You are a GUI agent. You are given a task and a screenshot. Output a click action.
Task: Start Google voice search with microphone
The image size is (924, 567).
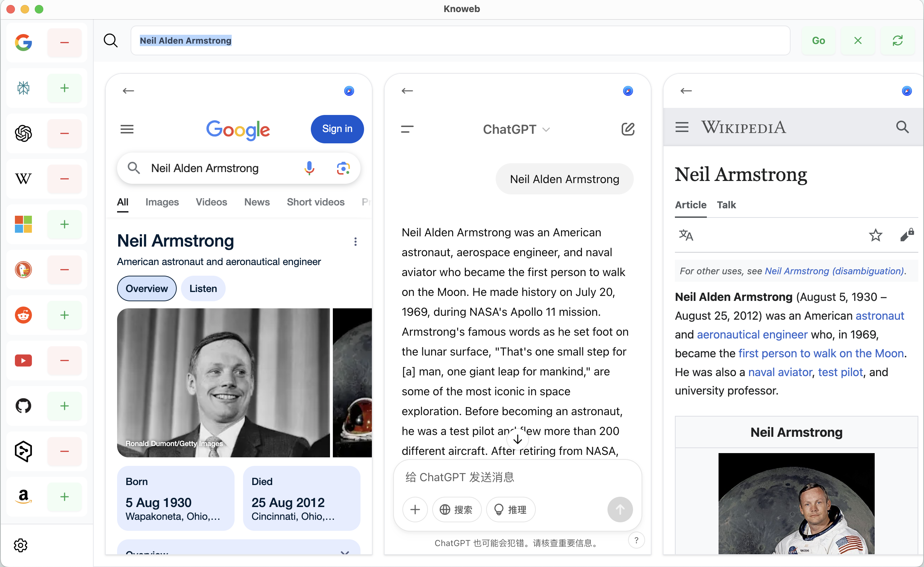pos(309,169)
